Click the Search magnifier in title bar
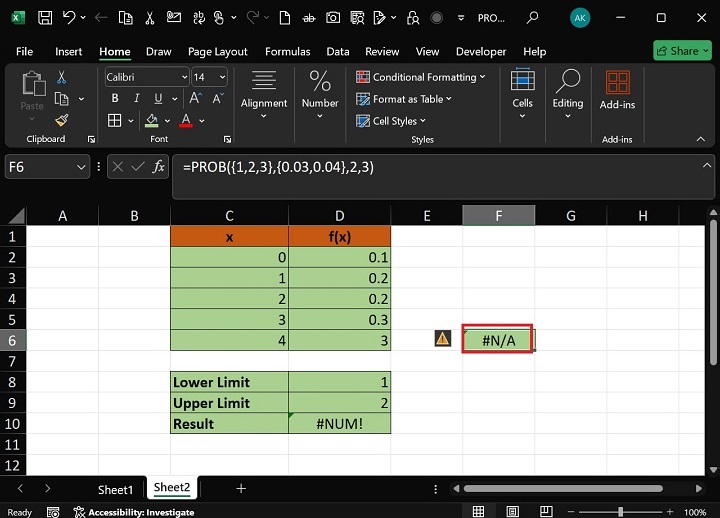The width and height of the screenshot is (720, 518). (x=533, y=18)
